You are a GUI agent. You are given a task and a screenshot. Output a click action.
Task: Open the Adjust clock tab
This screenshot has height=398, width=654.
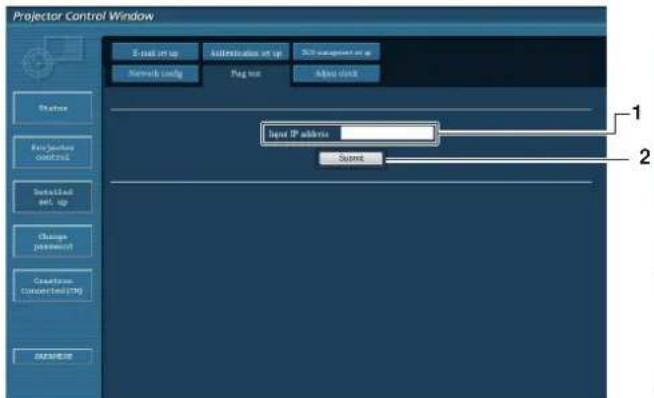coord(336,74)
